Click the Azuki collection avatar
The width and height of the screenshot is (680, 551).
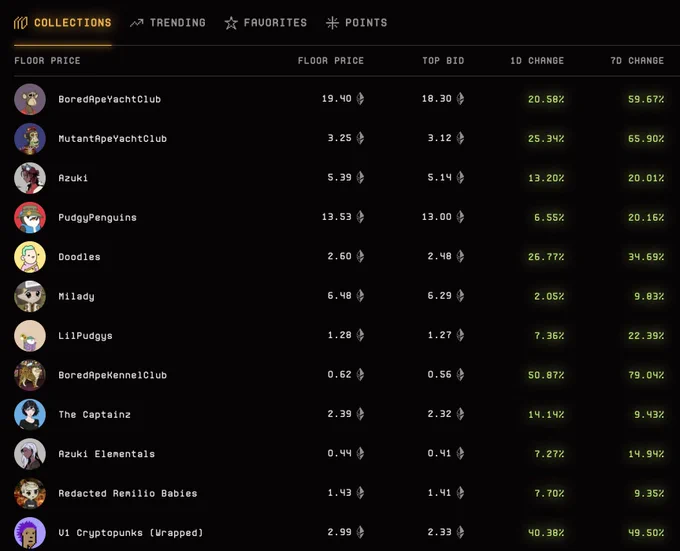pos(30,178)
